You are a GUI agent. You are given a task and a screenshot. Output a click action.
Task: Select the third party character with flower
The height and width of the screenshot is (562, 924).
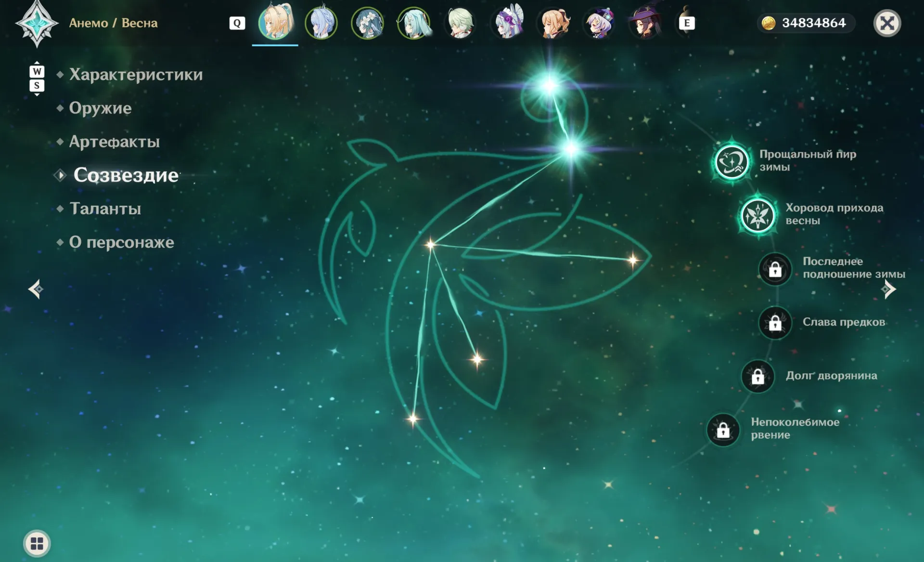pyautogui.click(x=367, y=23)
